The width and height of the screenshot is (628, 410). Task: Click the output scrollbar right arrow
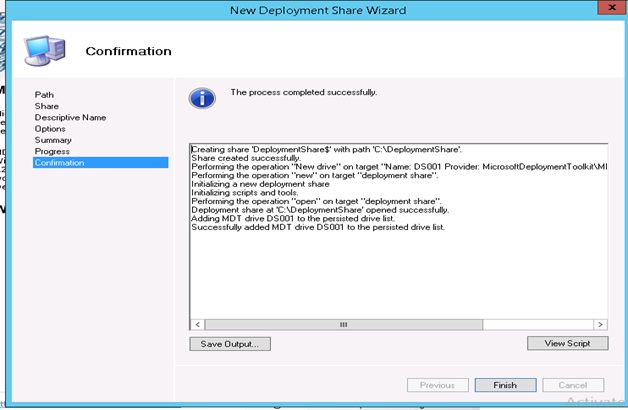pos(600,325)
